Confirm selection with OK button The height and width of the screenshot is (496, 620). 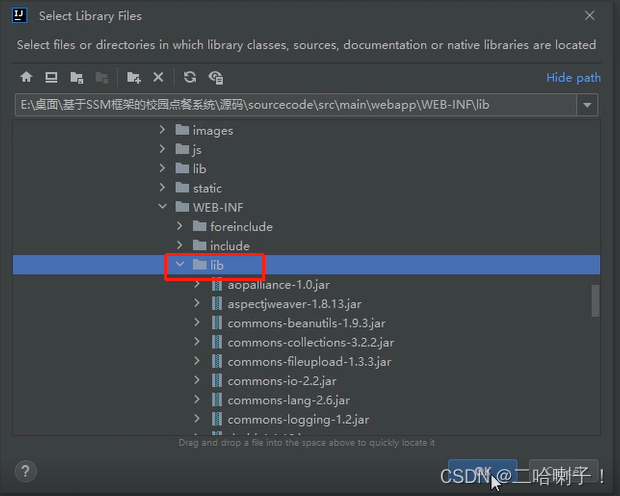482,471
